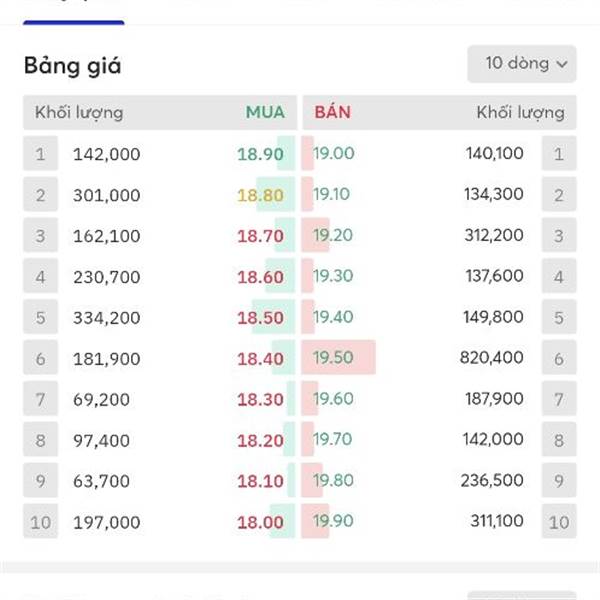Select buy price 18.80 in yellow

[x=260, y=195]
